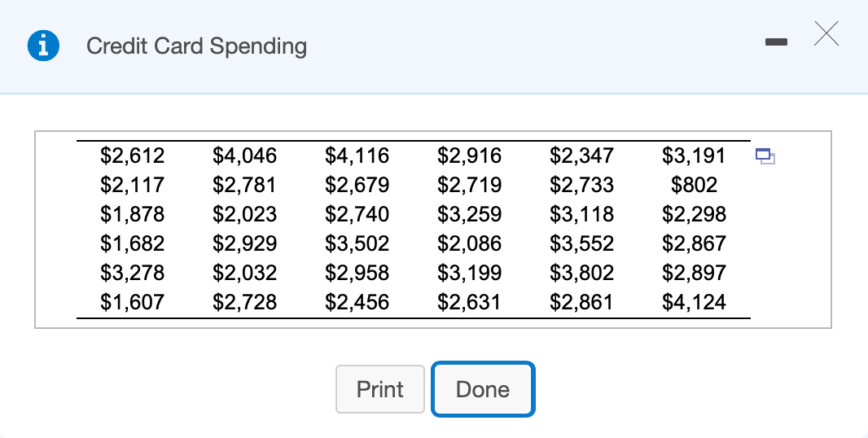Select the $2,612 value
The width and height of the screenshot is (868, 438).
point(132,155)
